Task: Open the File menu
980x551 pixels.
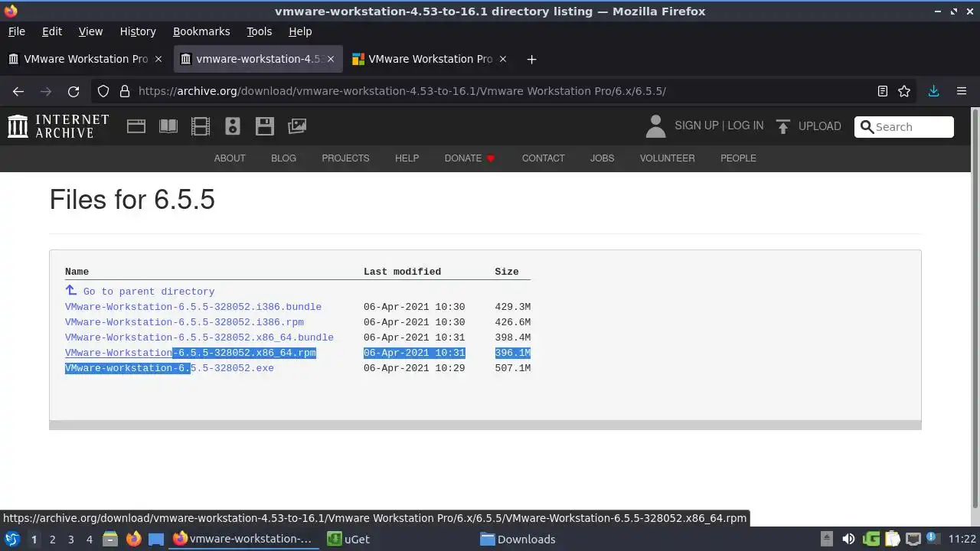Action: [16, 31]
